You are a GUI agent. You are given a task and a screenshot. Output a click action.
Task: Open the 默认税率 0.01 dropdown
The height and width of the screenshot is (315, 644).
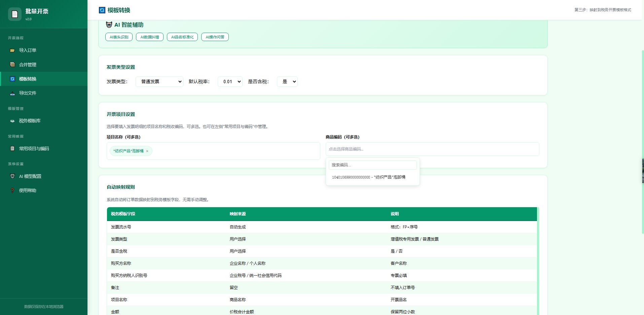coord(230,82)
